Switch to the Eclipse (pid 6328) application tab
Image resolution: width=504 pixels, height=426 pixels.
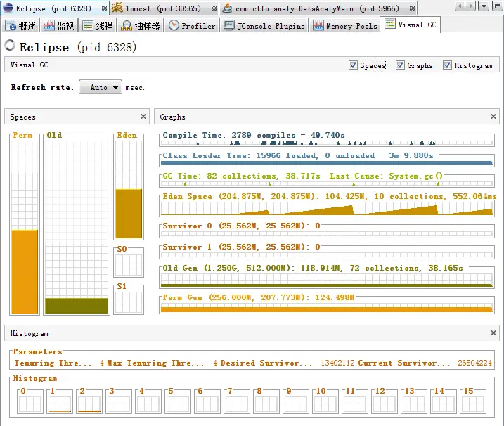(54, 8)
